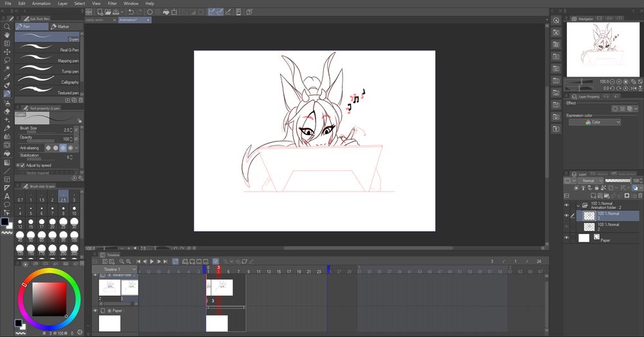Viewport: 644px width, 337px height.
Task: Toggle Adjust by speed checkbox
Action: [x=22, y=165]
